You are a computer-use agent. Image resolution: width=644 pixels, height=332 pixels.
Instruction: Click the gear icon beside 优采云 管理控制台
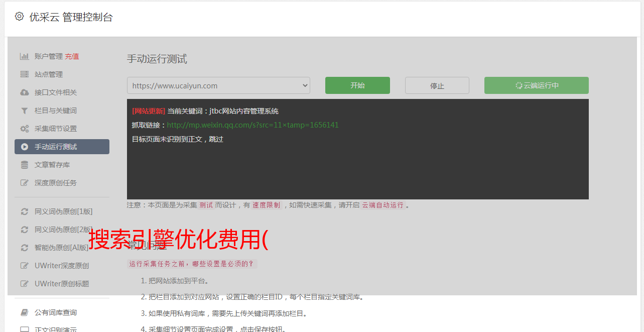(x=19, y=17)
